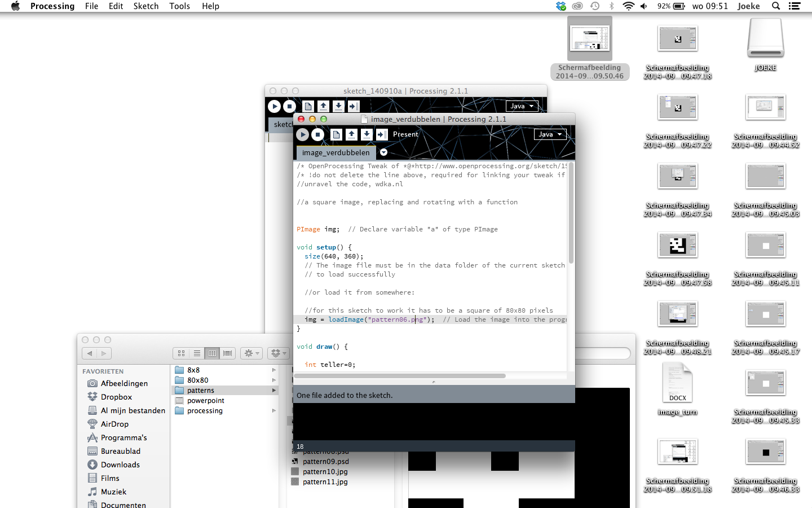
Task: Switch Finder to icon view
Action: click(x=181, y=353)
